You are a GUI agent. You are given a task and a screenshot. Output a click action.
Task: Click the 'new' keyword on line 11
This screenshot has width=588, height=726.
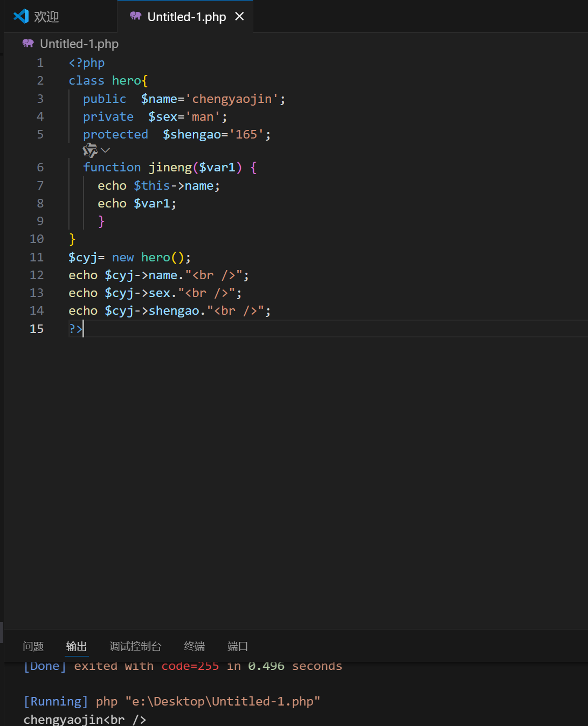tap(123, 258)
